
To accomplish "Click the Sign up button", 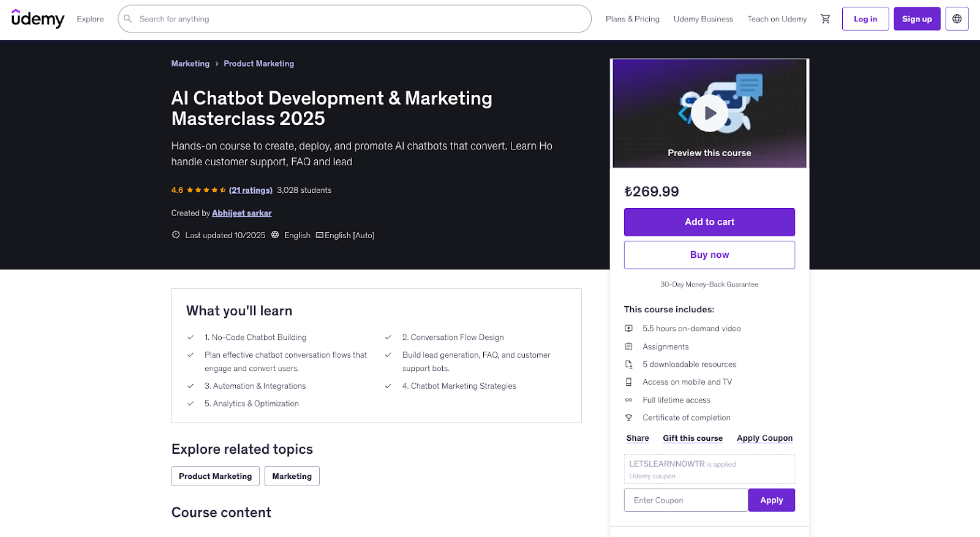I will [917, 19].
